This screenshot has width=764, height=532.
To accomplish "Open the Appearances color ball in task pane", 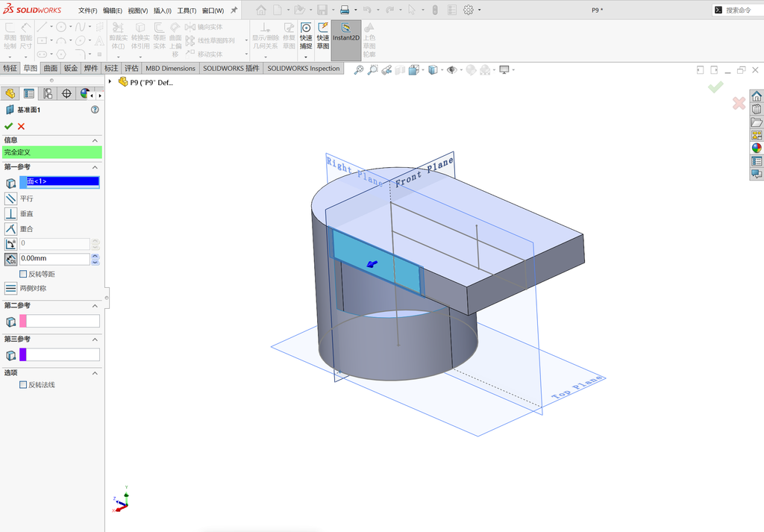I will pos(757,148).
